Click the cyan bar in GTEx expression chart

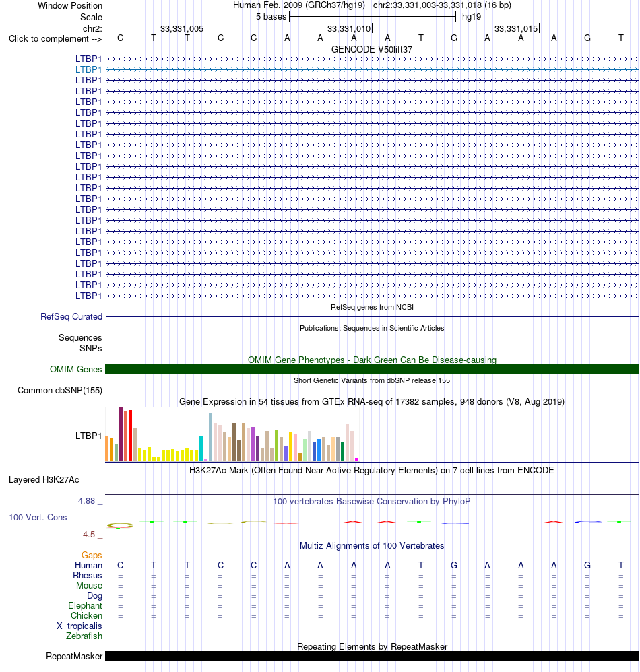point(201,448)
